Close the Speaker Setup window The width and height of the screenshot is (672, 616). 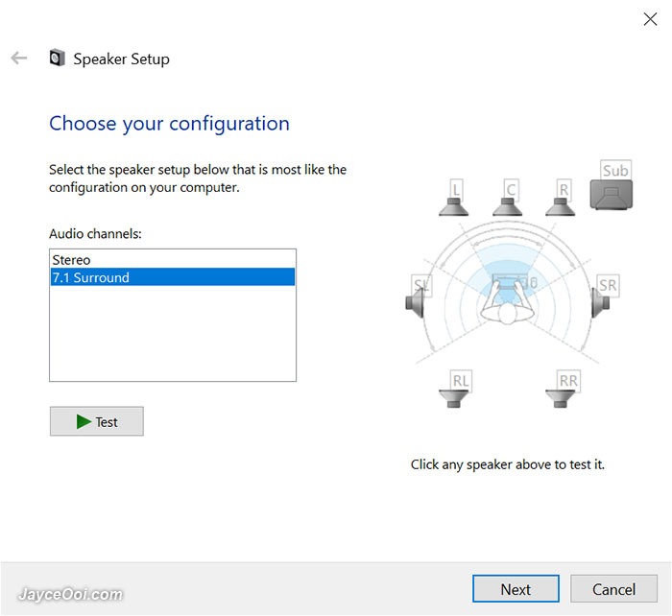coord(650,19)
